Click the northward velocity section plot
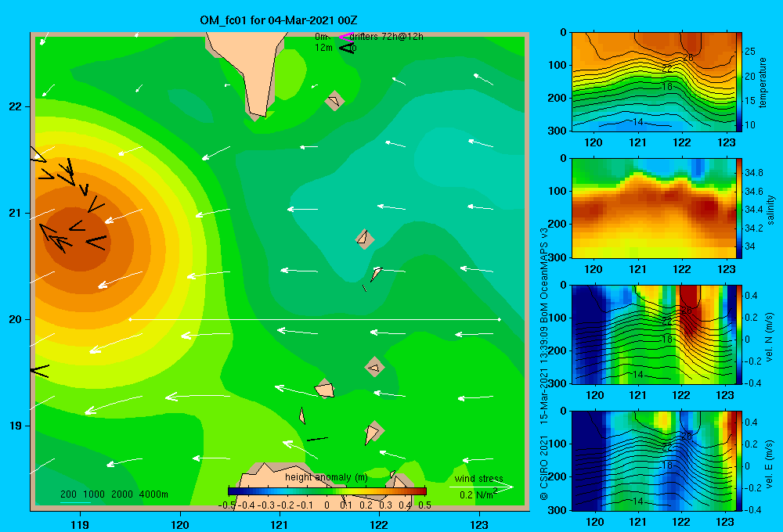The height and width of the screenshot is (532, 783). (x=654, y=334)
